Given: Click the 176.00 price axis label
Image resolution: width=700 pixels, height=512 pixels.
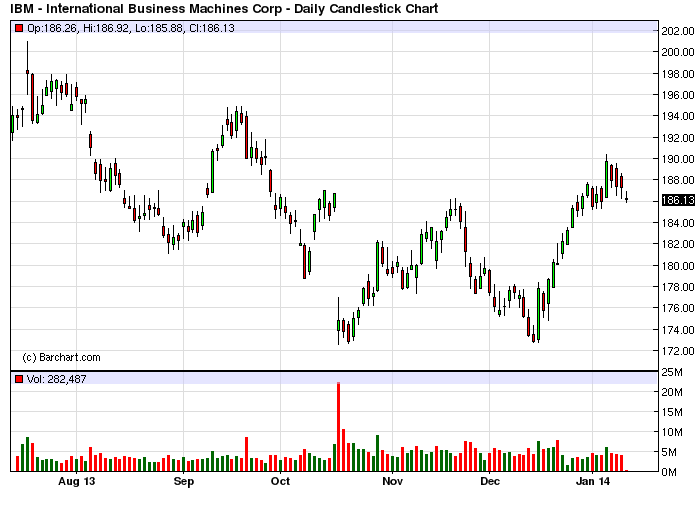Looking at the screenshot, I should 678,308.
